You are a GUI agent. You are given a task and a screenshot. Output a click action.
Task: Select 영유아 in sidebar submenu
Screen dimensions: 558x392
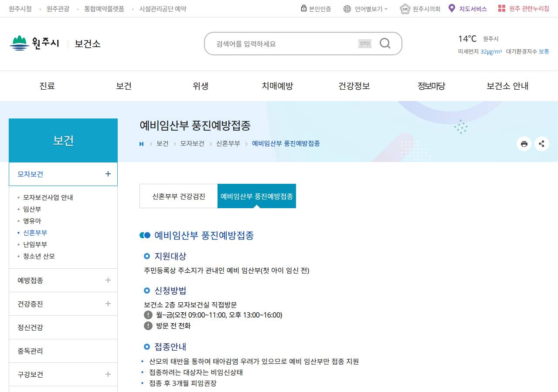[x=32, y=221]
